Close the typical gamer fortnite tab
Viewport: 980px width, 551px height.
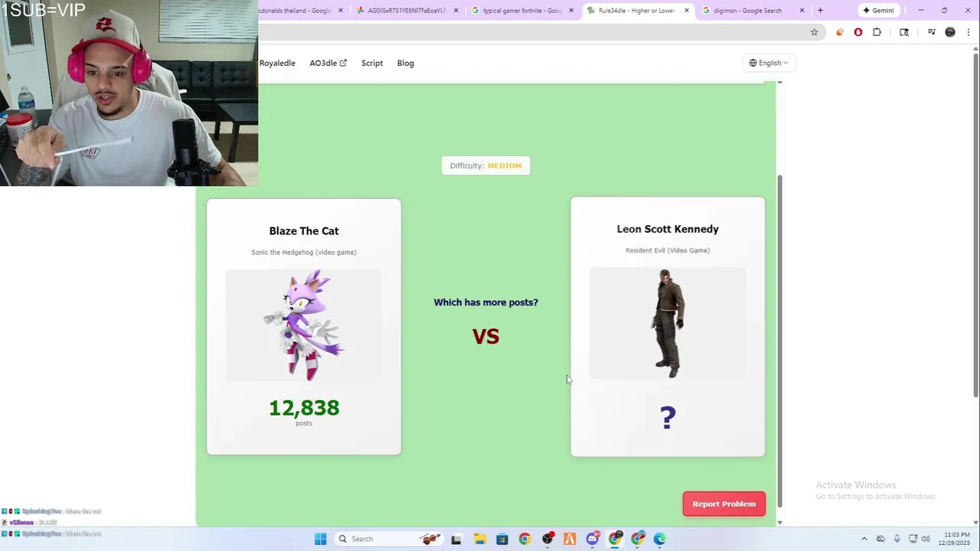point(571,11)
